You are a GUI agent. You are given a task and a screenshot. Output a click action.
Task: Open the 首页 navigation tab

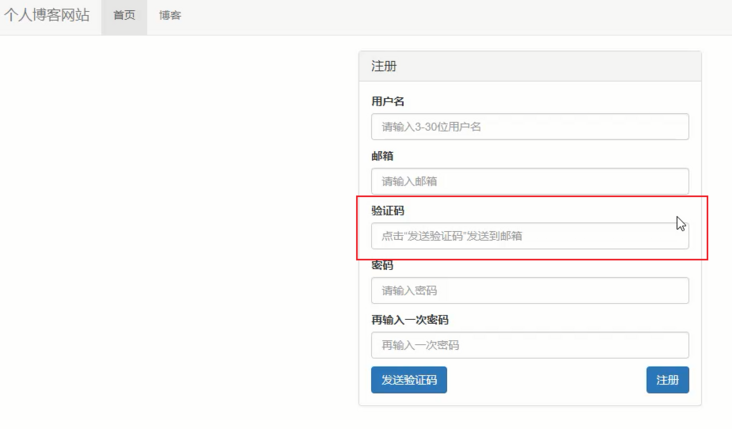click(124, 16)
